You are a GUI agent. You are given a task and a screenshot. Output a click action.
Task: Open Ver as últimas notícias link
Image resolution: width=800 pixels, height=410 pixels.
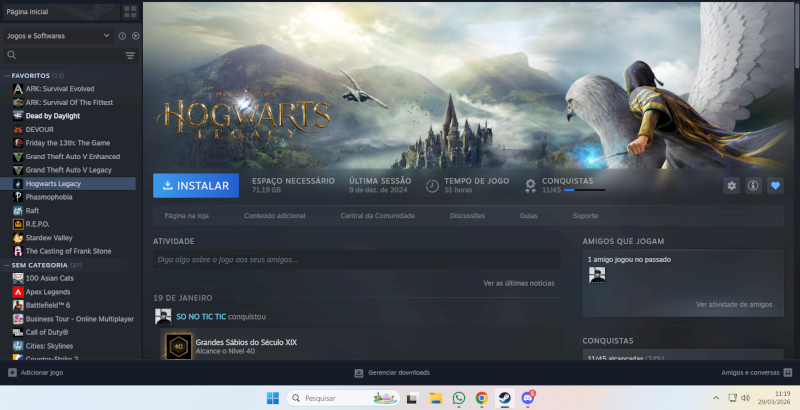coord(519,283)
